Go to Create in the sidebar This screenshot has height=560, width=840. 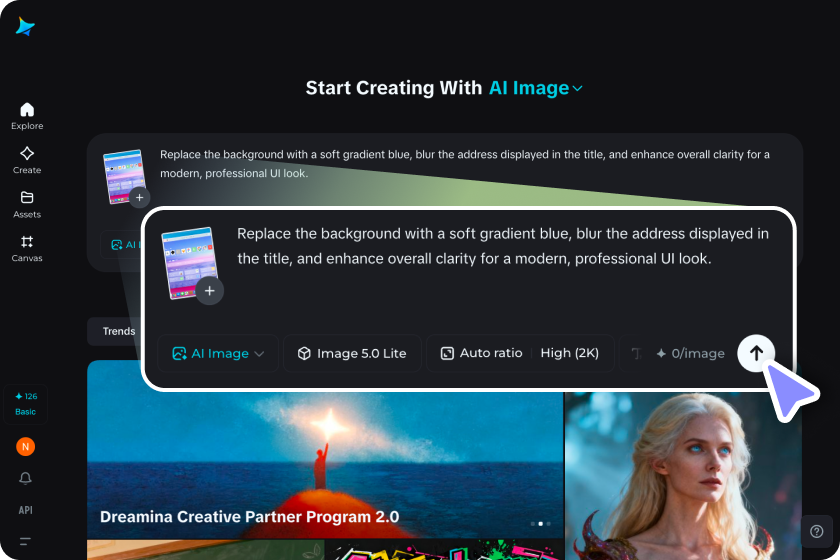coord(27,160)
